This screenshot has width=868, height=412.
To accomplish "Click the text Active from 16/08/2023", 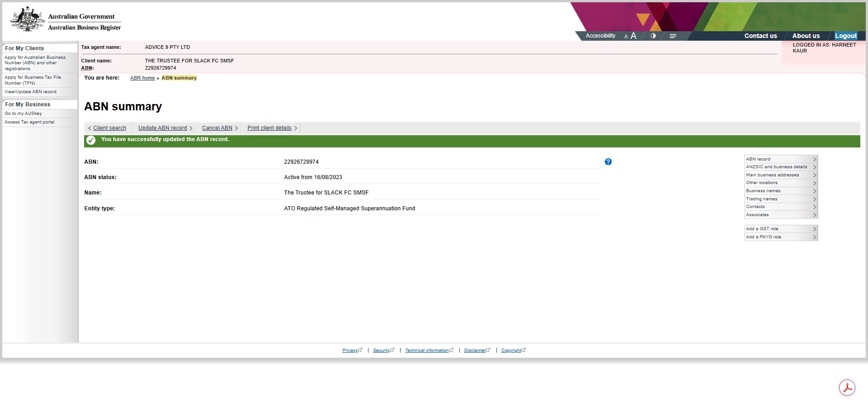I will 313,177.
